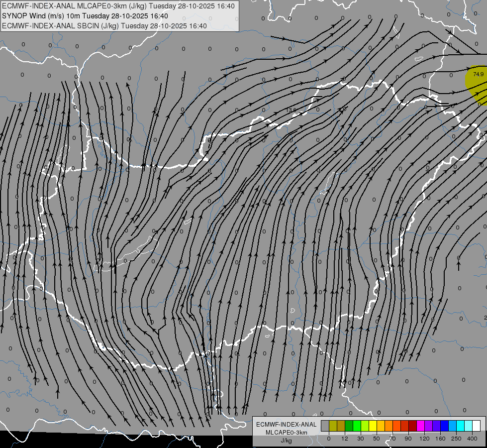Select the SYNOP Wind 10m title line

(x=85, y=16)
